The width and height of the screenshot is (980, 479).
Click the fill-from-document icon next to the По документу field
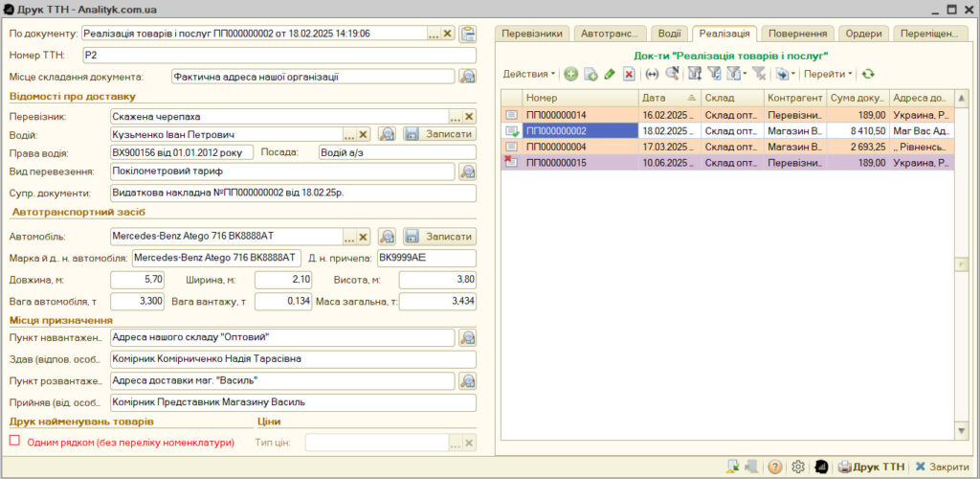pos(467,34)
